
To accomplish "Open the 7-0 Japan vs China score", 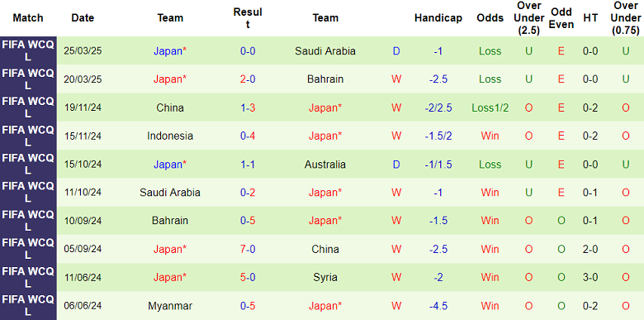I will [x=248, y=249].
